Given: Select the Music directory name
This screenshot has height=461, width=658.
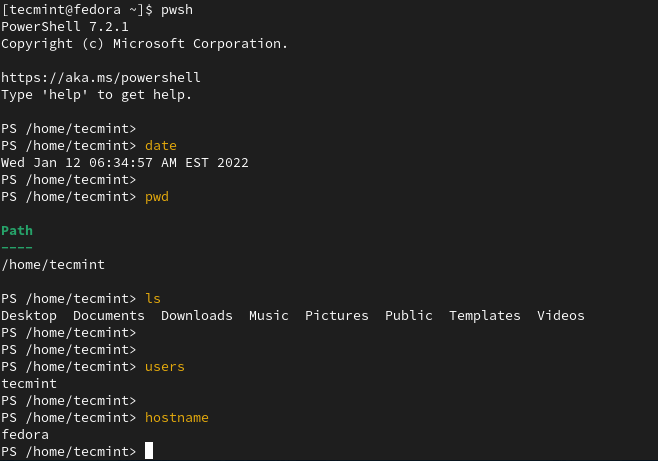Looking at the screenshot, I should click(269, 315).
